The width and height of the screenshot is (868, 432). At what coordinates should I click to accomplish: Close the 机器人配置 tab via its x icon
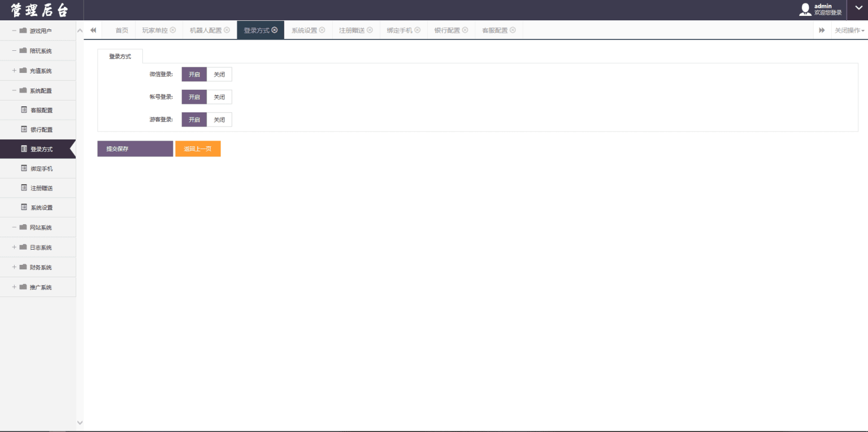[x=227, y=30]
